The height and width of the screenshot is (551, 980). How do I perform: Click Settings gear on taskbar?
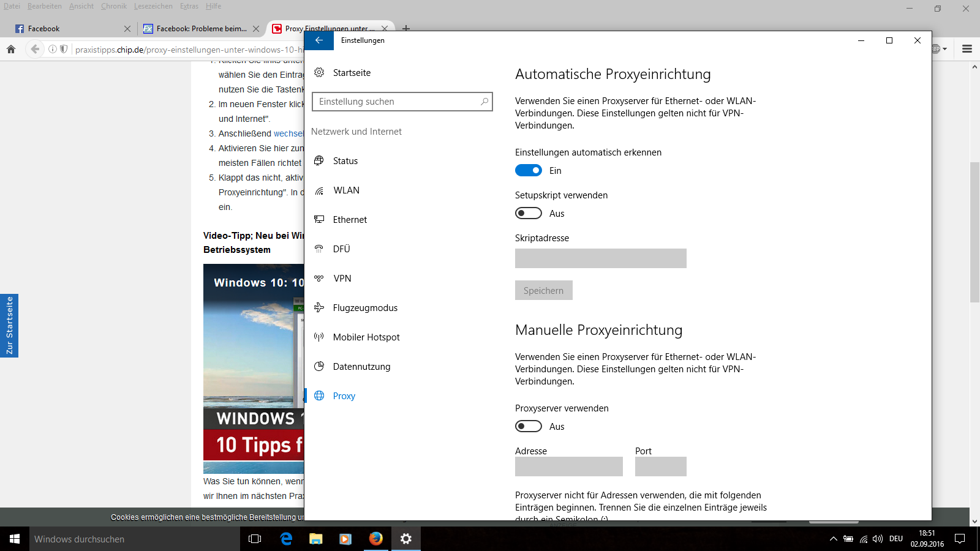pyautogui.click(x=406, y=539)
